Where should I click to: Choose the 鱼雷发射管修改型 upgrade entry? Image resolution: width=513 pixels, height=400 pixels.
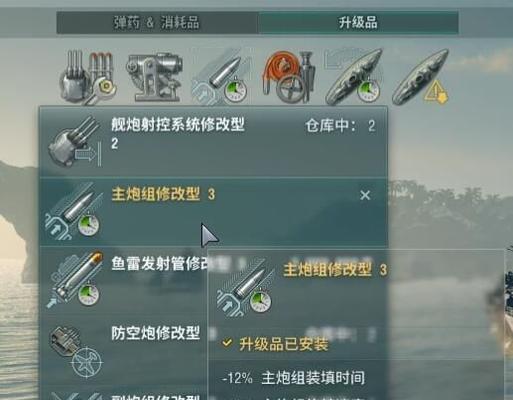coord(124,280)
